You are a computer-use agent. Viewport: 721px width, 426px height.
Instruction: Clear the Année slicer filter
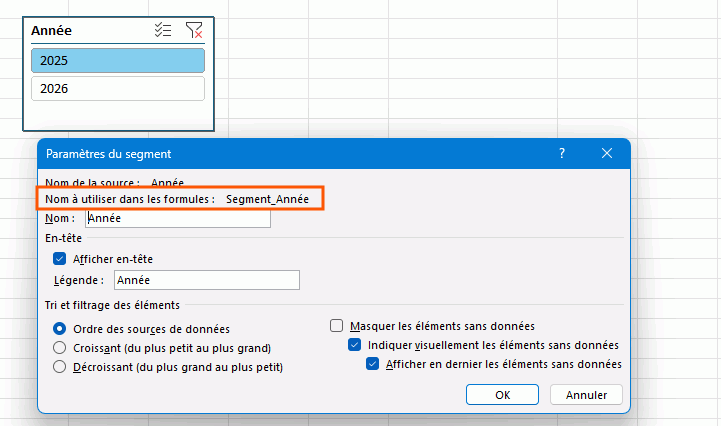(195, 31)
